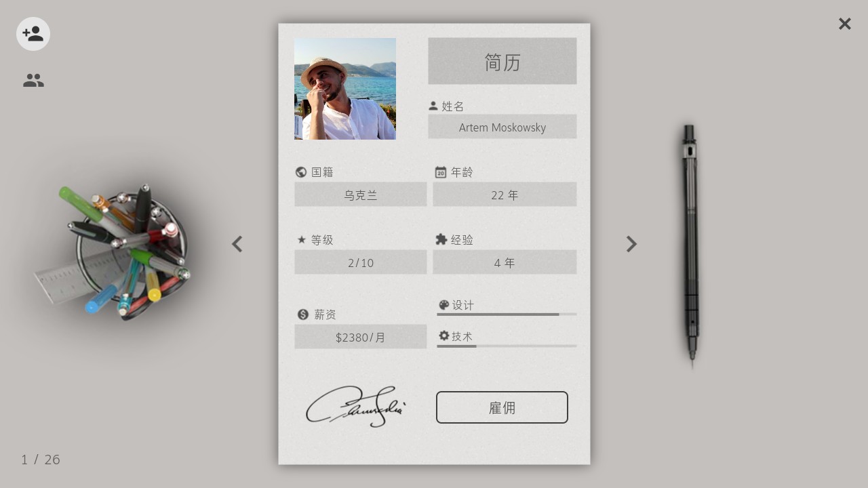This screenshot has width=868, height=488.
Task: Click the puzzle piece icon beside 经验
Action: (441, 239)
